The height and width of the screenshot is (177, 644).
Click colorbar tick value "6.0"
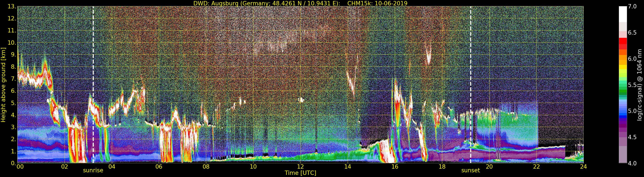(x=632, y=59)
